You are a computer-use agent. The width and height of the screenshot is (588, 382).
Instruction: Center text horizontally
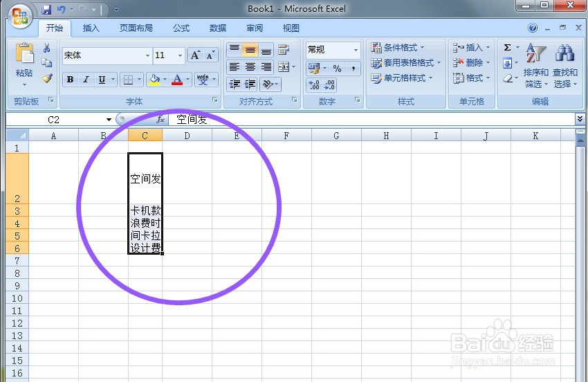tap(250, 67)
